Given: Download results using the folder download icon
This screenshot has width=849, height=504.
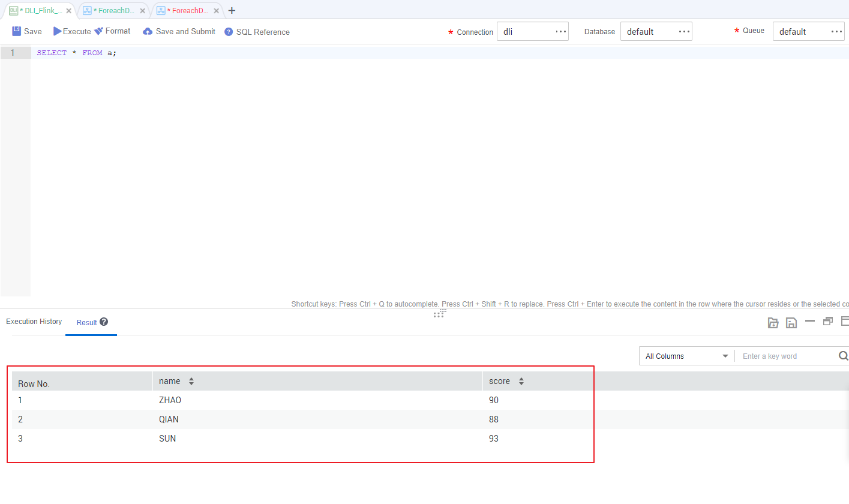Looking at the screenshot, I should (773, 323).
